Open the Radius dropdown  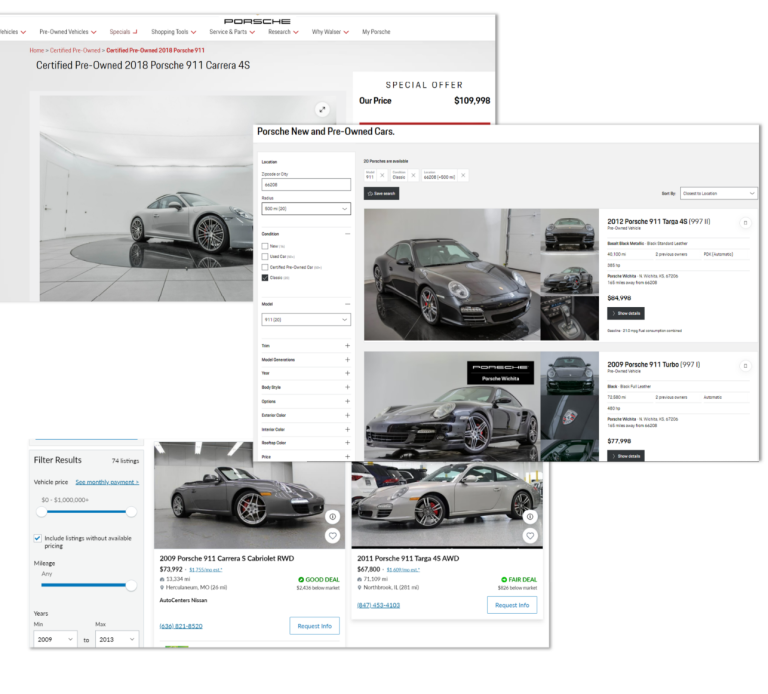[306, 209]
